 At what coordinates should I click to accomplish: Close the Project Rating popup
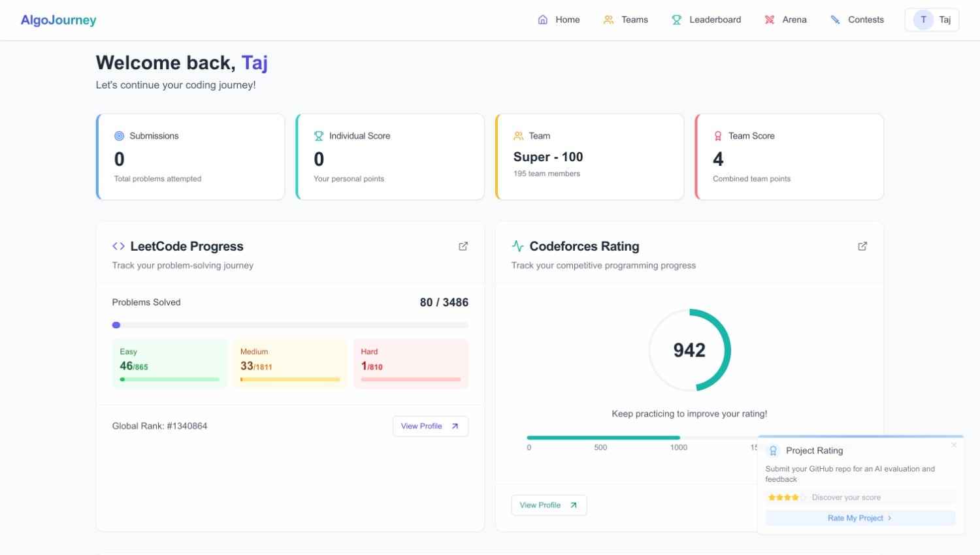(954, 445)
